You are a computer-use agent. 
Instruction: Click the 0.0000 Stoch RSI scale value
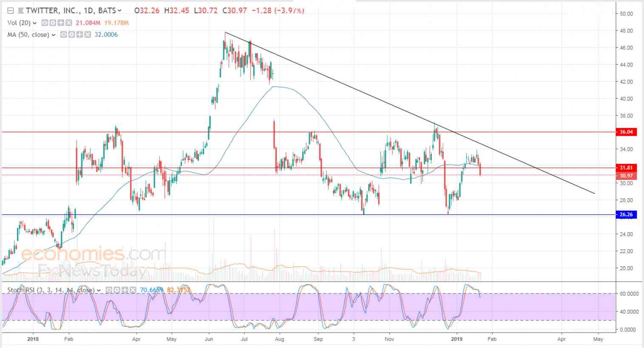(628, 330)
